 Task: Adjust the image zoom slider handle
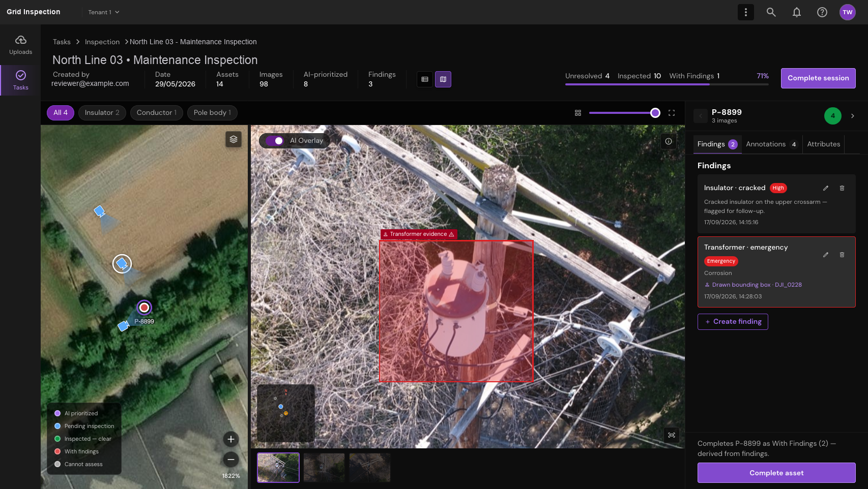point(655,113)
